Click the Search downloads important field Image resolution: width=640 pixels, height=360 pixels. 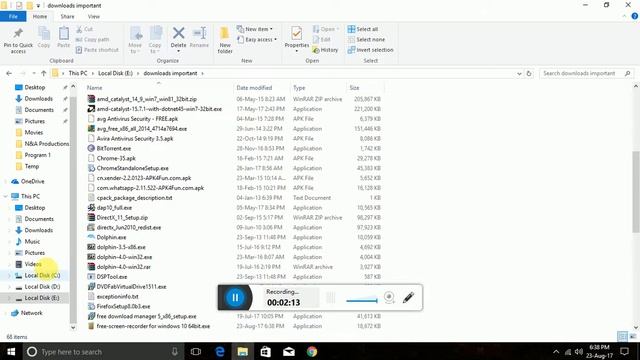(587, 73)
